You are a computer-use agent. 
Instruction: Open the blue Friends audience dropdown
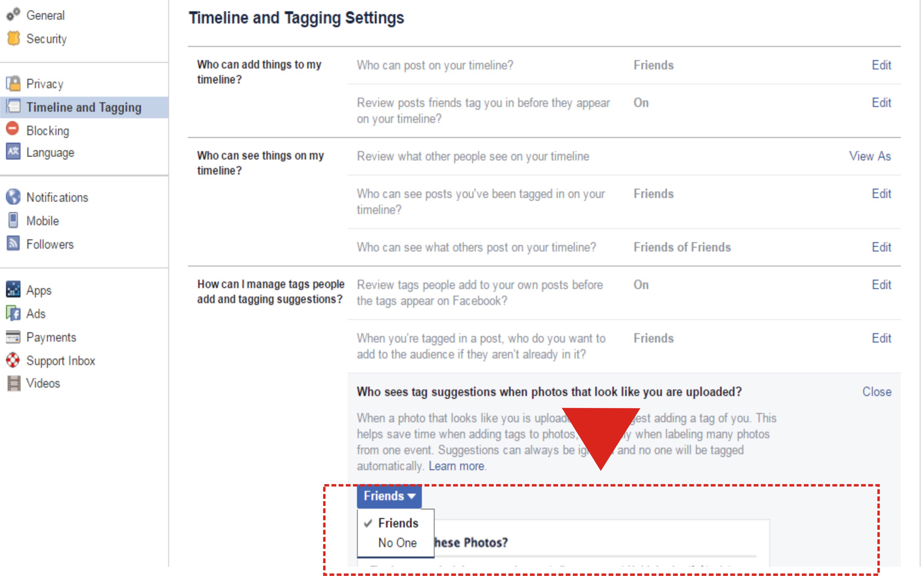(x=389, y=496)
